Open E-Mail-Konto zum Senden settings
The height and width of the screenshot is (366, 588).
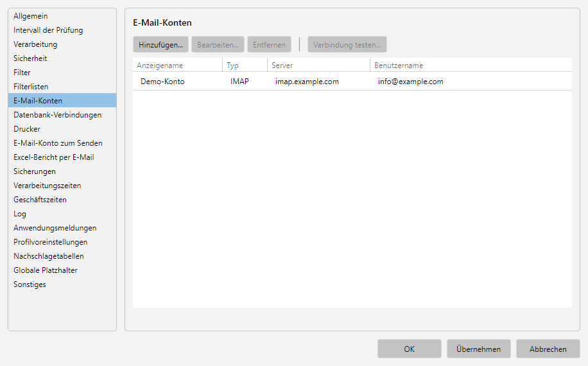(x=62, y=143)
